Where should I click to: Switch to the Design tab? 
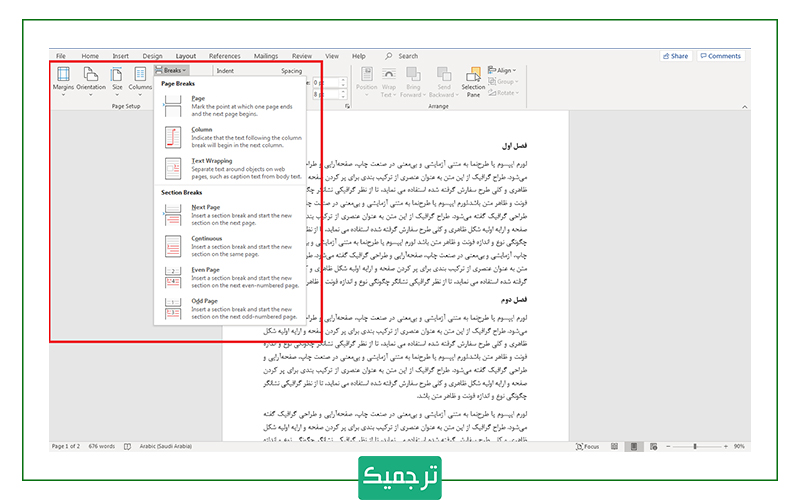click(x=152, y=56)
